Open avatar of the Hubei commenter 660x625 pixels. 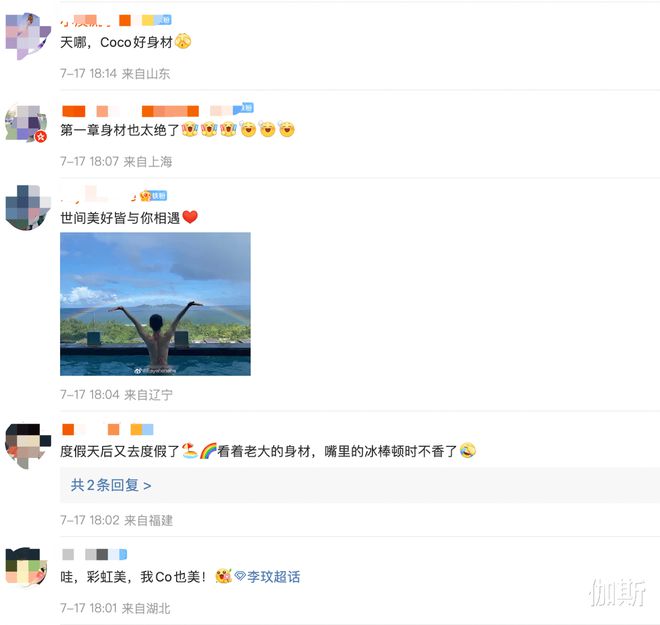pos(27,566)
